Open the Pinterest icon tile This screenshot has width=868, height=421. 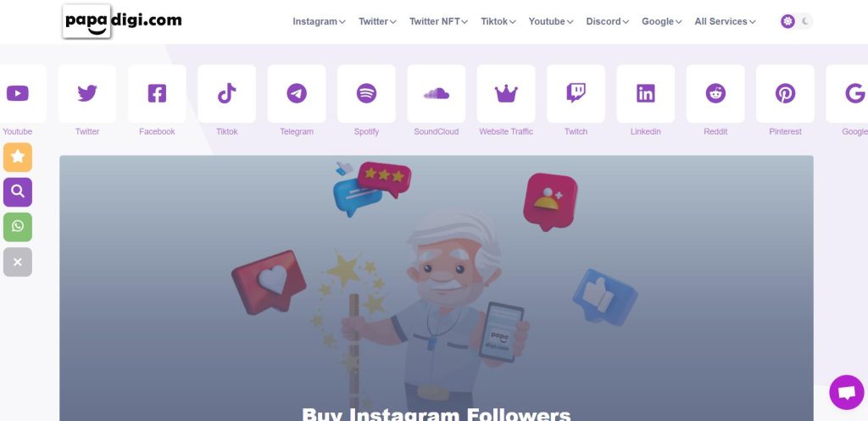785,93
